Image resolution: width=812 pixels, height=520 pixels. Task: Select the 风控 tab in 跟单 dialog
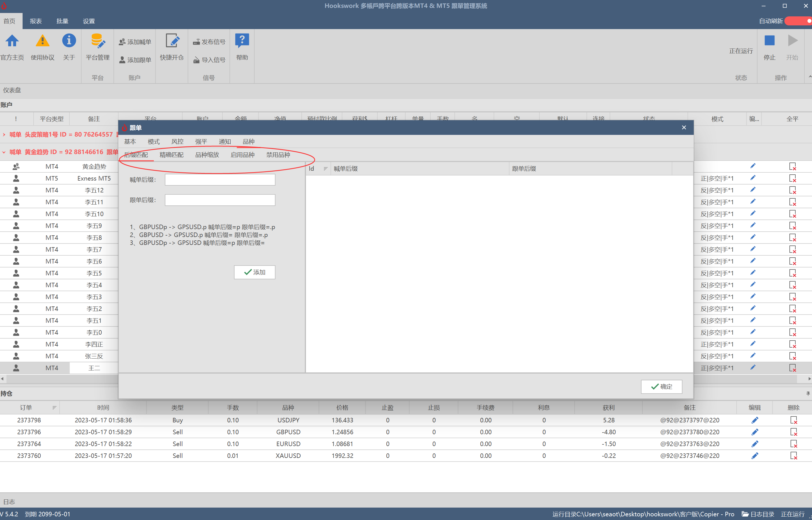coord(177,141)
